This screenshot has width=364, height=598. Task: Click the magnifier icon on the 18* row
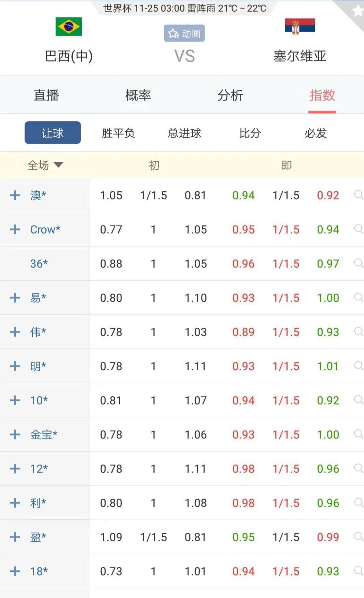point(358,571)
